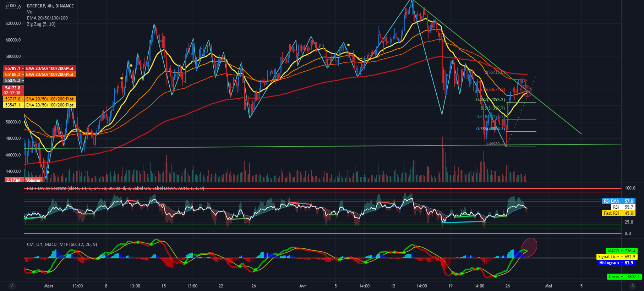Open the USD currency selector

pyautogui.click(x=12, y=6)
